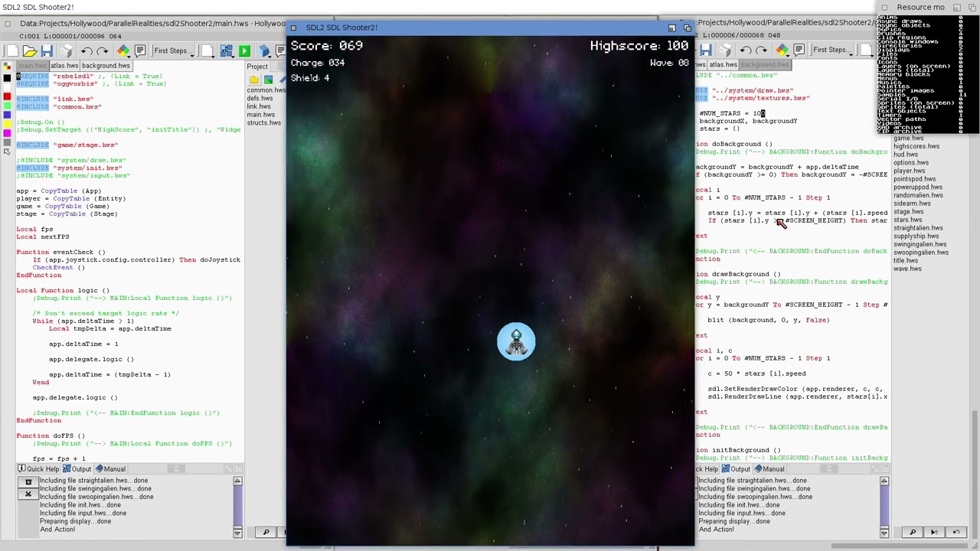
Task: Switch to the atlas.hws tab in right editor
Action: [723, 65]
